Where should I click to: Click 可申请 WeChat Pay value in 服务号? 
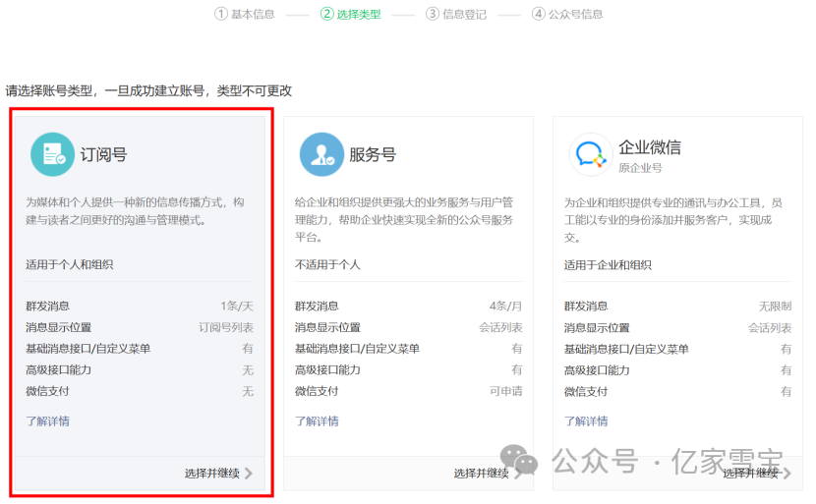point(506,391)
